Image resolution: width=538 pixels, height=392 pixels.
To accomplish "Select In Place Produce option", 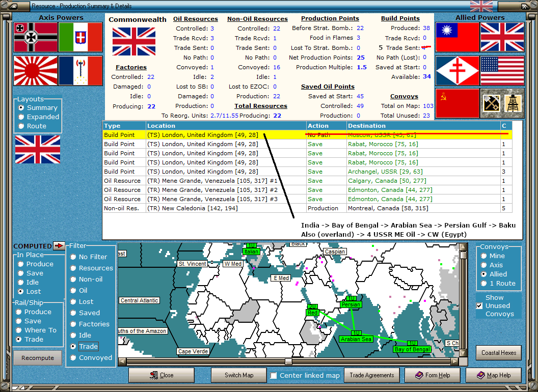I will coord(36,264).
